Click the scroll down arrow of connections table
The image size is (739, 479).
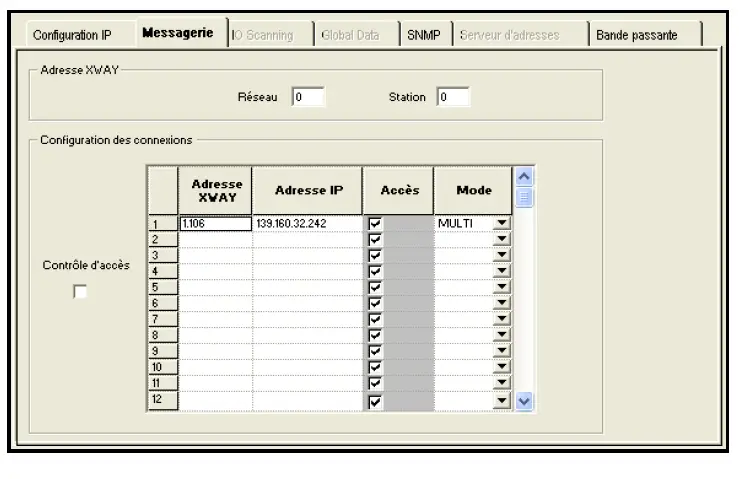point(524,402)
